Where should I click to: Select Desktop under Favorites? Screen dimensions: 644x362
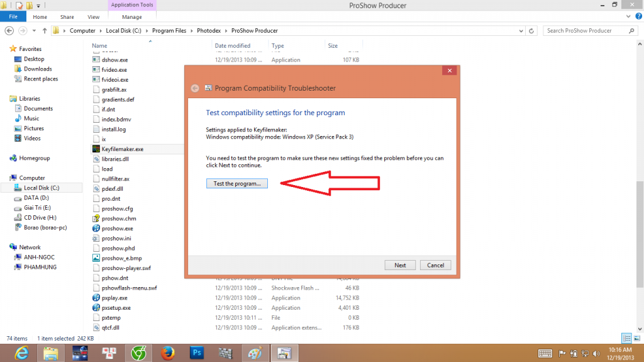tap(34, 59)
